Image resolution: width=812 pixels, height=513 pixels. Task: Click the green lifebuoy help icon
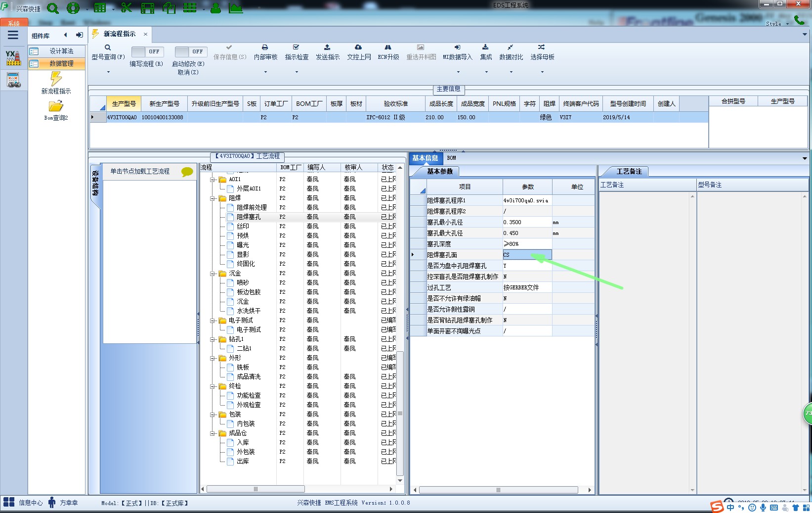coord(73,8)
